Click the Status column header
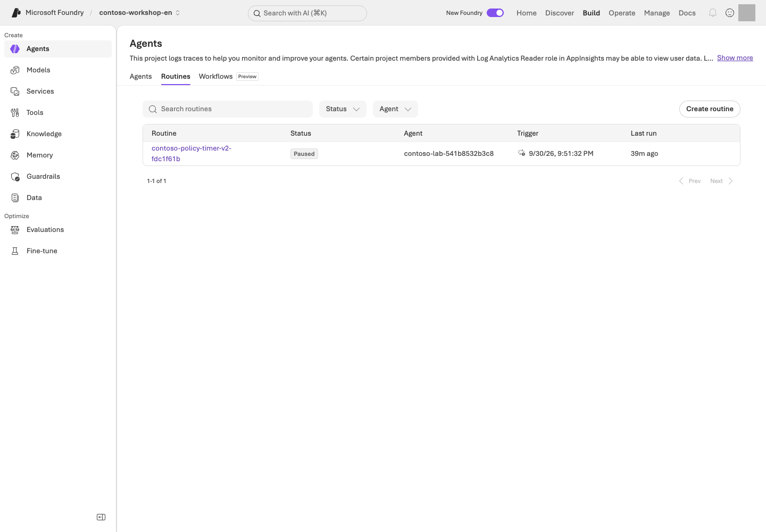Image resolution: width=766 pixels, height=532 pixels. [x=301, y=134]
